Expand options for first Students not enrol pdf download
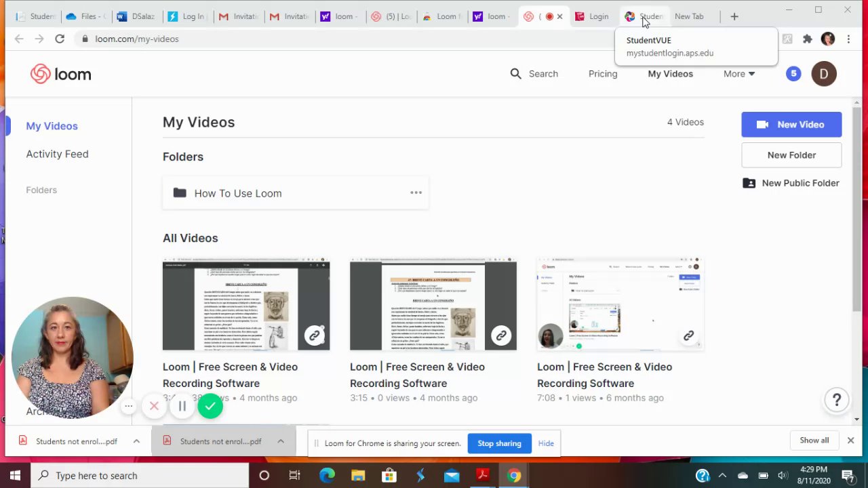Screen dimensions: 868x488 136,441
